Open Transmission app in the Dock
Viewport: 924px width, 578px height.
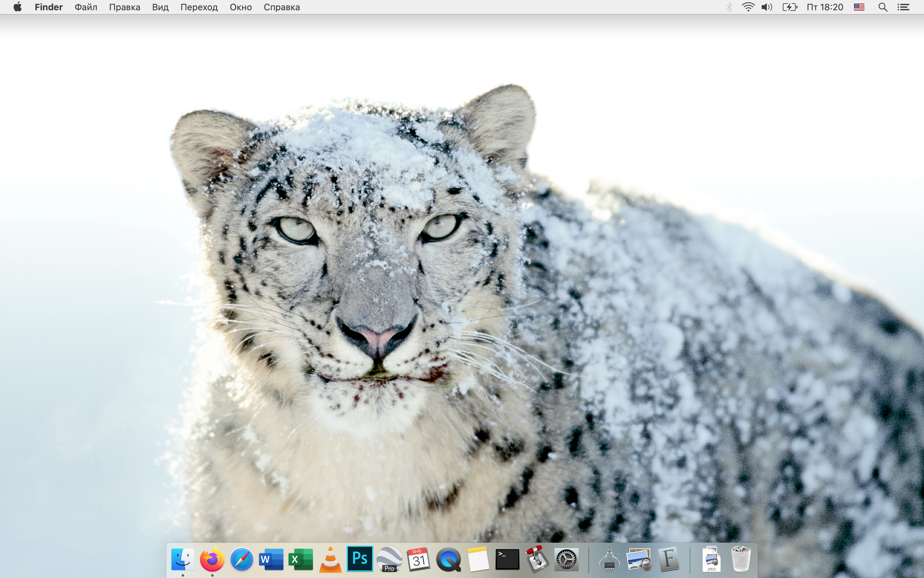(537, 560)
